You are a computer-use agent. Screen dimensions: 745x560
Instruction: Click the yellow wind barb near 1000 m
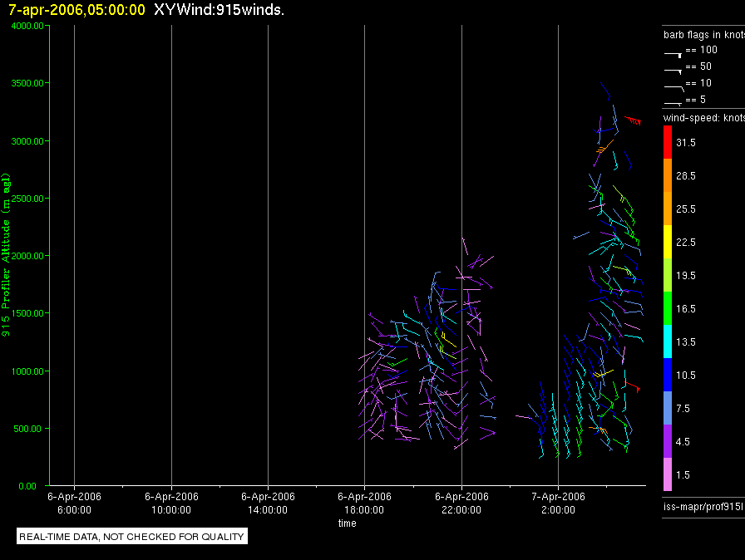(603, 374)
